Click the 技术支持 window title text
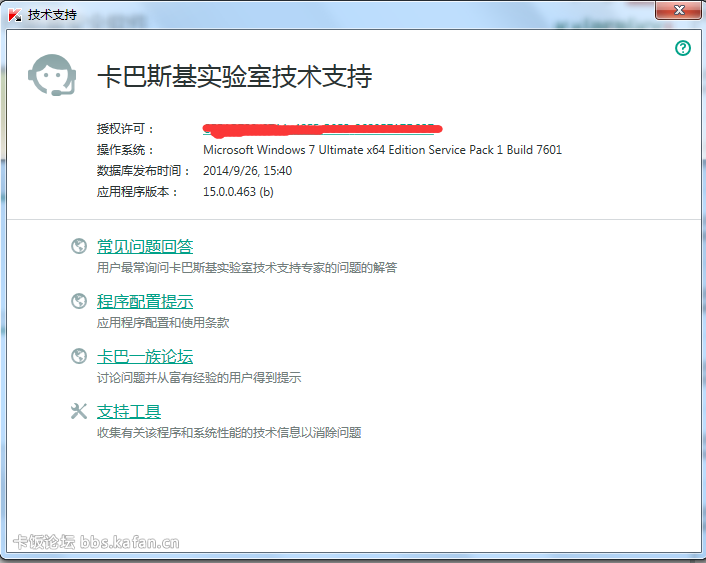 click(52, 14)
